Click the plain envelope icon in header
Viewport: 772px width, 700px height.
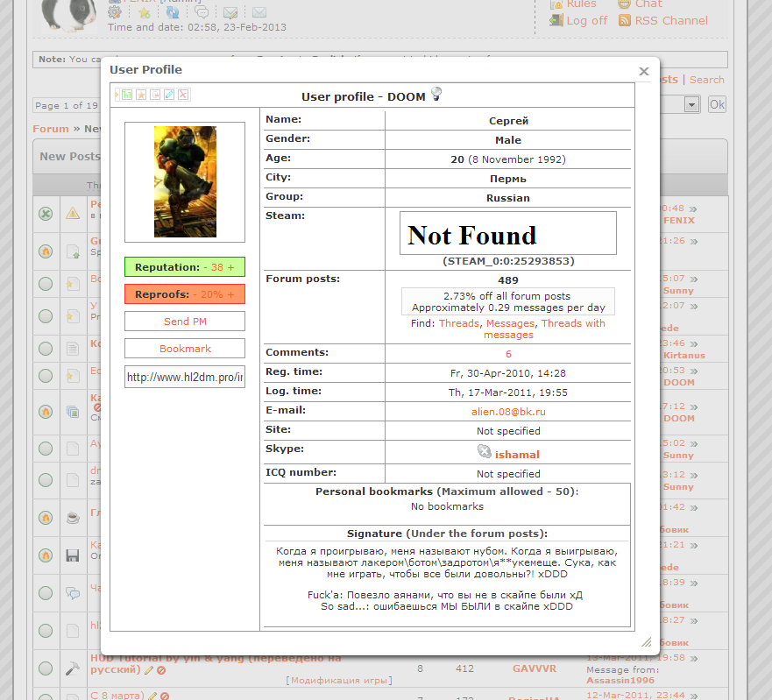click(259, 12)
